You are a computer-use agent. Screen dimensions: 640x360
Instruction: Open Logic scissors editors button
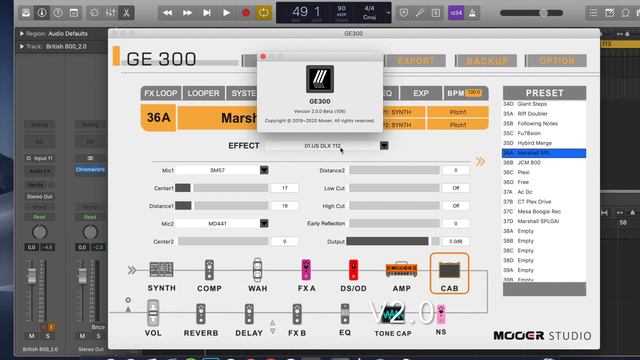click(x=126, y=13)
